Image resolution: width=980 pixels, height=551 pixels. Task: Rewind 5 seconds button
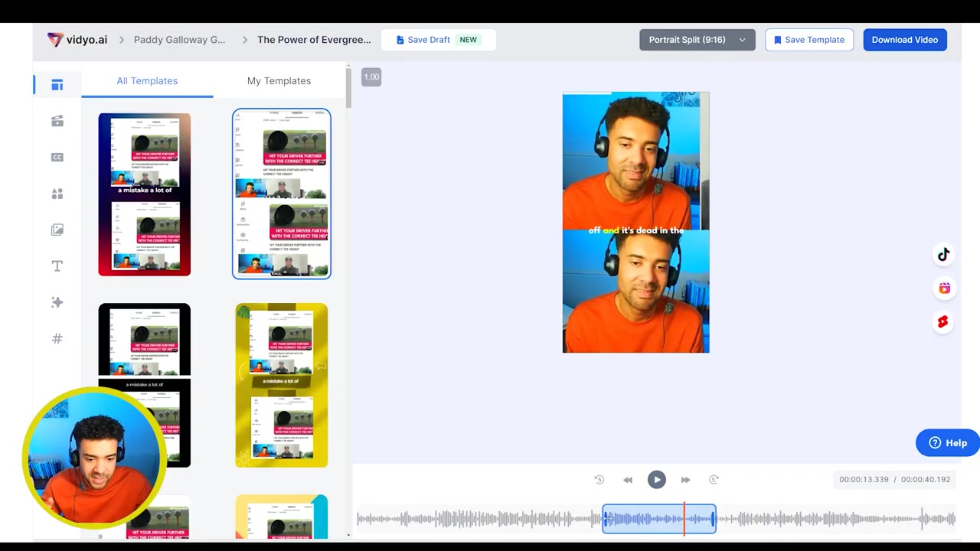[x=599, y=480]
